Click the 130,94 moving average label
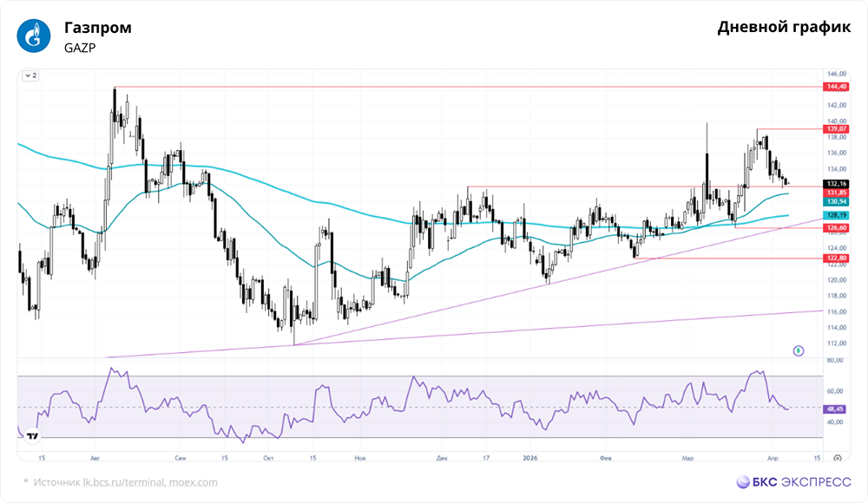The height and width of the screenshot is (503, 868). (837, 202)
